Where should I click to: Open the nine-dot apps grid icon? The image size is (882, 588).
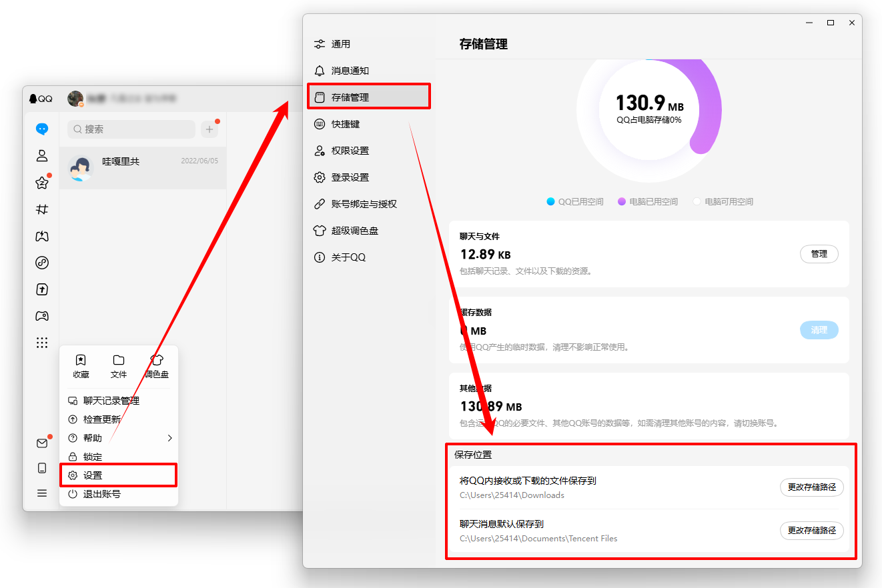(x=42, y=343)
